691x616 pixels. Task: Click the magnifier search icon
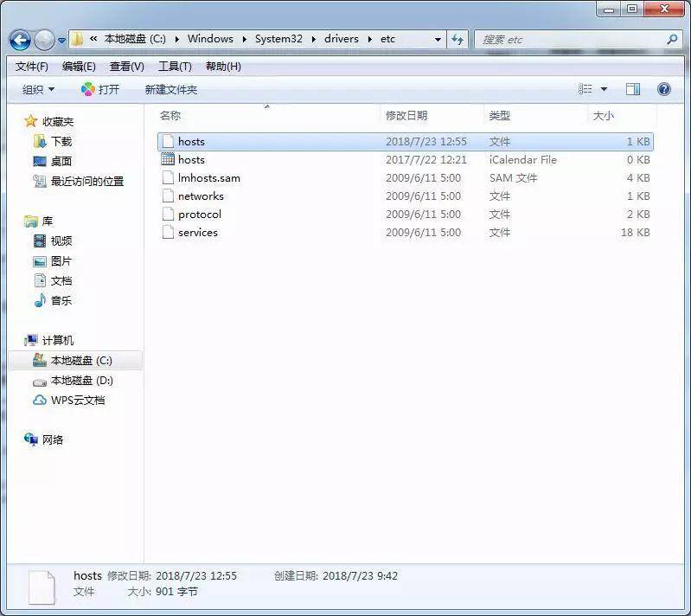(672, 39)
